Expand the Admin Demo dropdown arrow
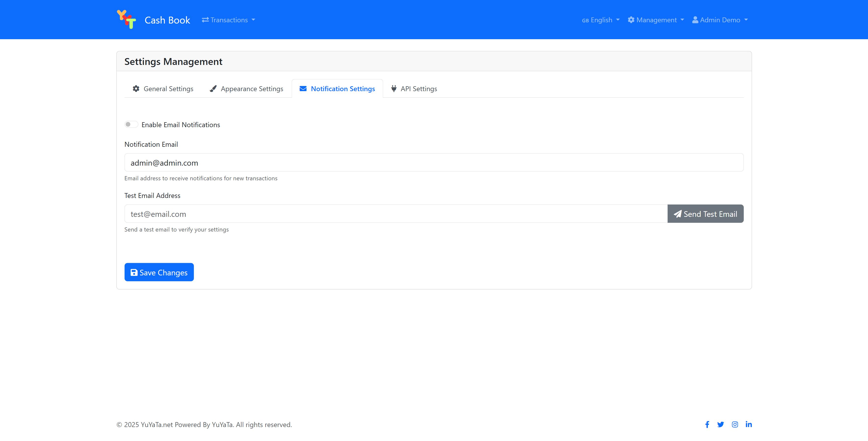The width and height of the screenshot is (868, 441). 746,20
